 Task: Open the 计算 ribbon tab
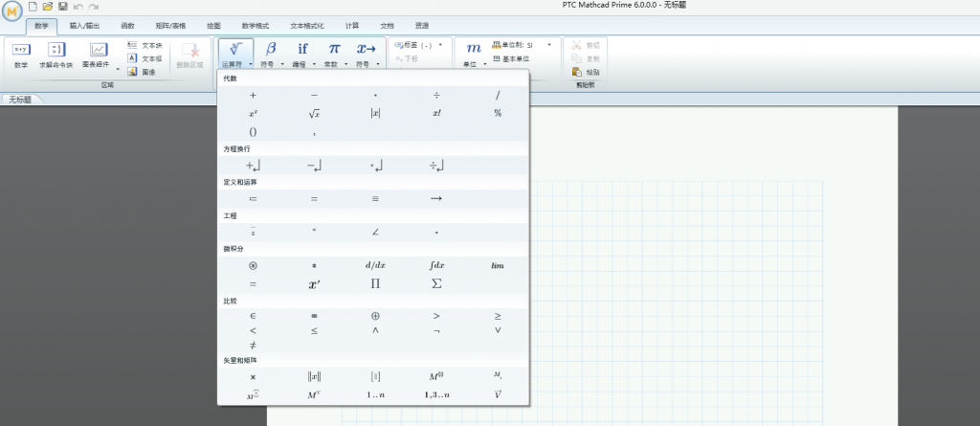tap(352, 26)
